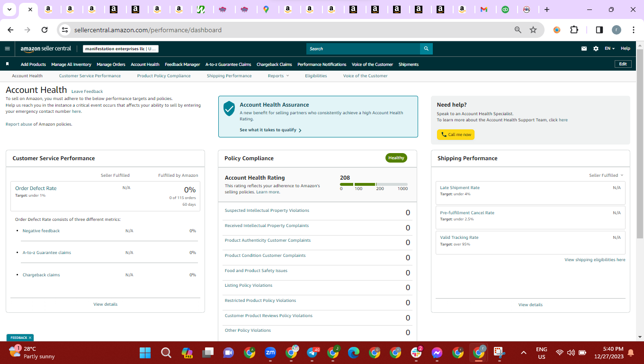Switch to the Eligibilities tab
644x364 pixels.
coord(316,76)
